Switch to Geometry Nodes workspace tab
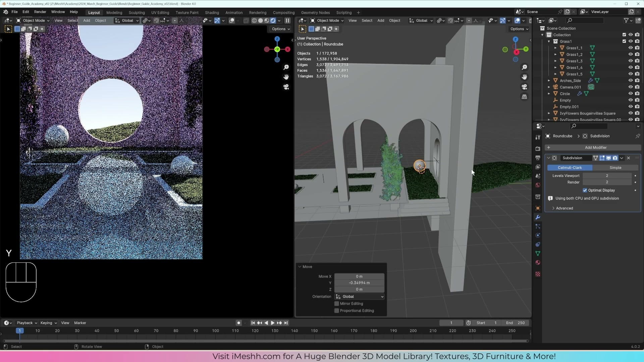644x362 pixels. pyautogui.click(x=315, y=12)
